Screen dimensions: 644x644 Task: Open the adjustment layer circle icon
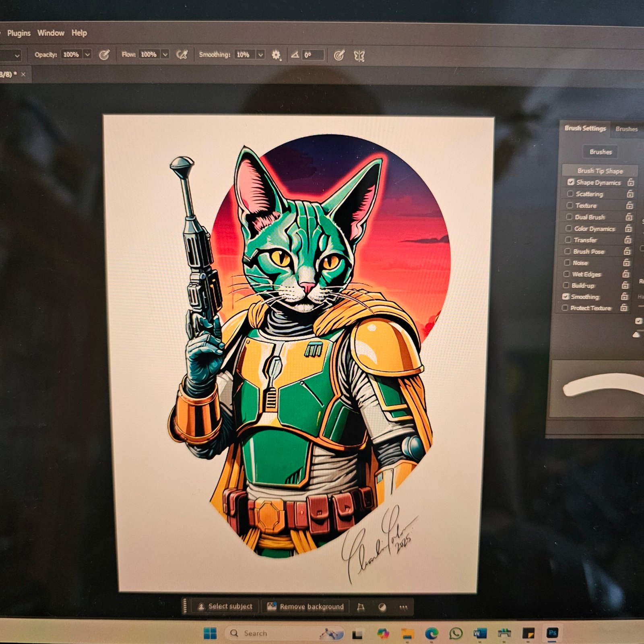pyautogui.click(x=382, y=607)
